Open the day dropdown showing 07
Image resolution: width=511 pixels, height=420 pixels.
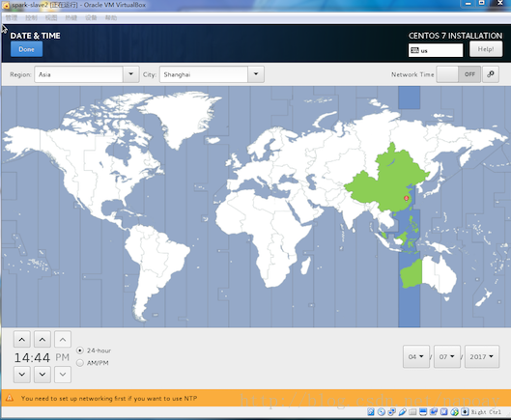tap(447, 356)
